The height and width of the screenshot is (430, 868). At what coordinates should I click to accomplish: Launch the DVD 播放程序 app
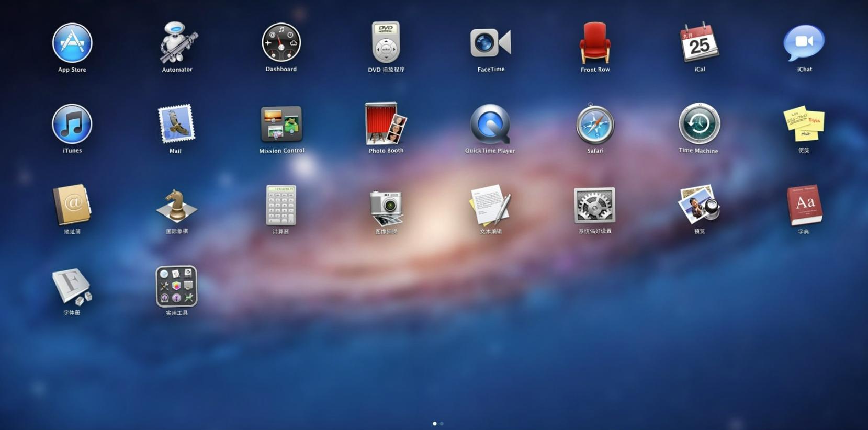(386, 42)
